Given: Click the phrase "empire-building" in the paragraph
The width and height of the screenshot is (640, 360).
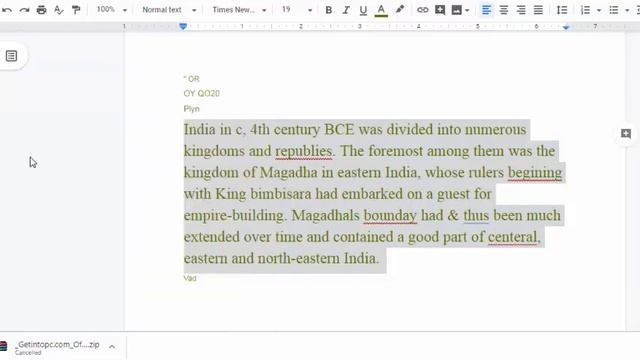Looking at the screenshot, I should pyautogui.click(x=233, y=216).
